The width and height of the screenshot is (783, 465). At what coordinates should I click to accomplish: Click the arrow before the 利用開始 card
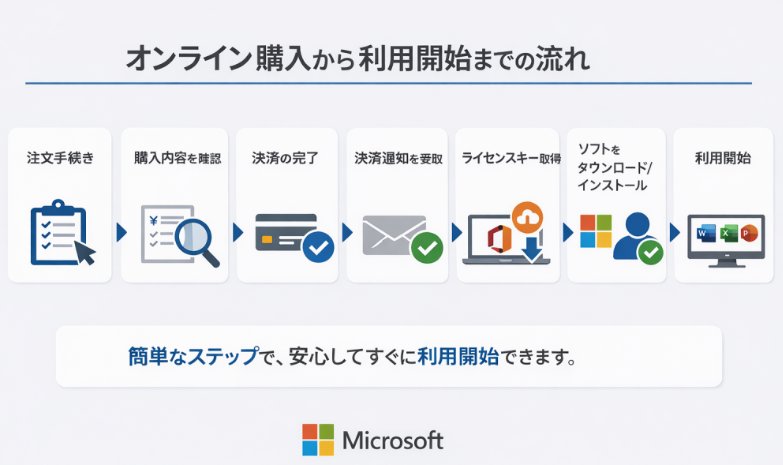coord(674,233)
